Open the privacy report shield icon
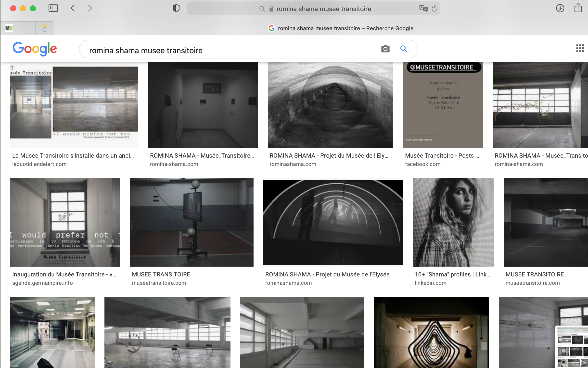This screenshot has width=588, height=368. click(x=176, y=8)
